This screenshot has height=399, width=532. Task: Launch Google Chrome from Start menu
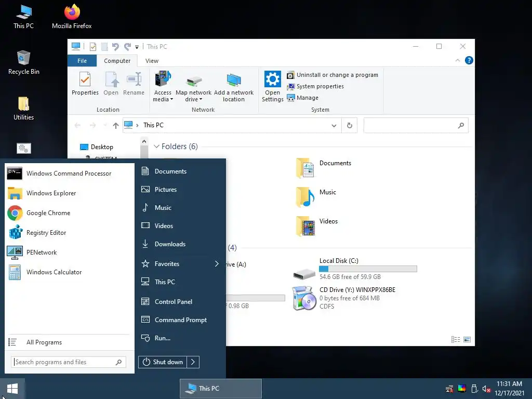pyautogui.click(x=69, y=212)
